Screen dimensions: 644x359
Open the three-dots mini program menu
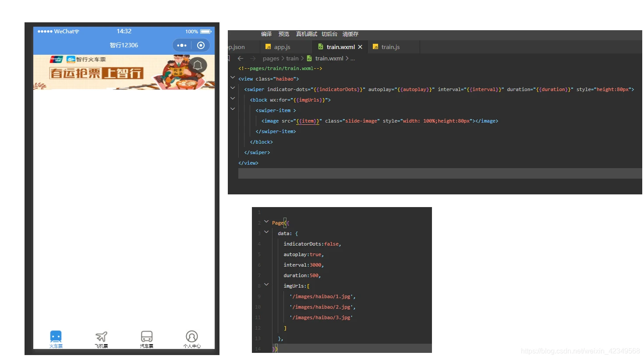182,45
